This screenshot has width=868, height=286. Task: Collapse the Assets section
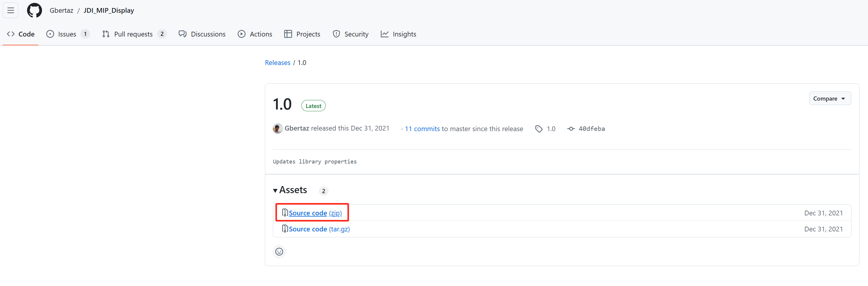(290, 190)
